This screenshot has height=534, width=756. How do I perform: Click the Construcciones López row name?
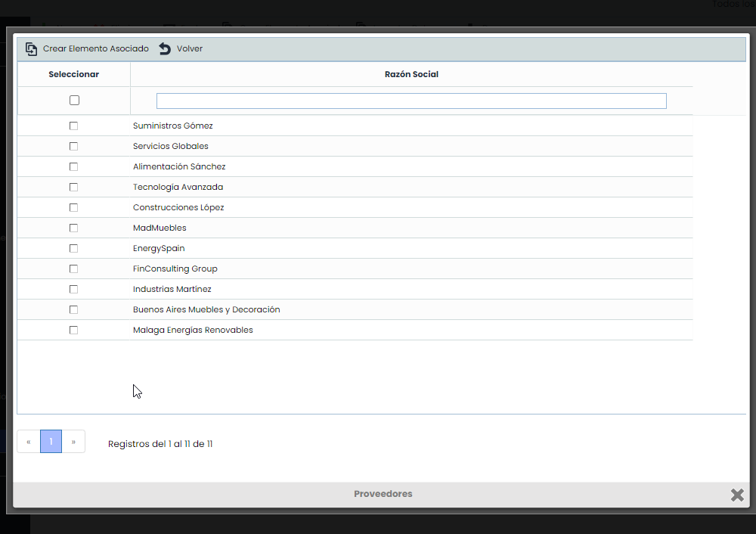178,207
